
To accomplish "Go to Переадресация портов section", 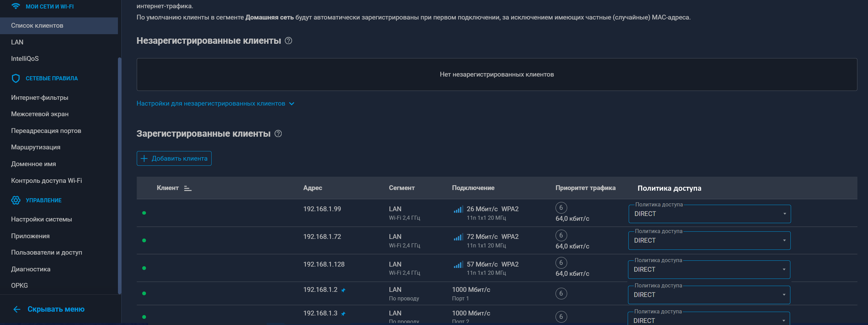I will [x=46, y=131].
